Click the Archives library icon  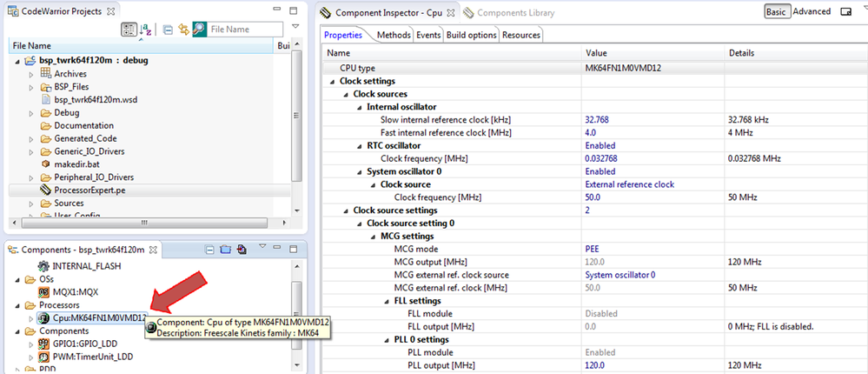46,73
